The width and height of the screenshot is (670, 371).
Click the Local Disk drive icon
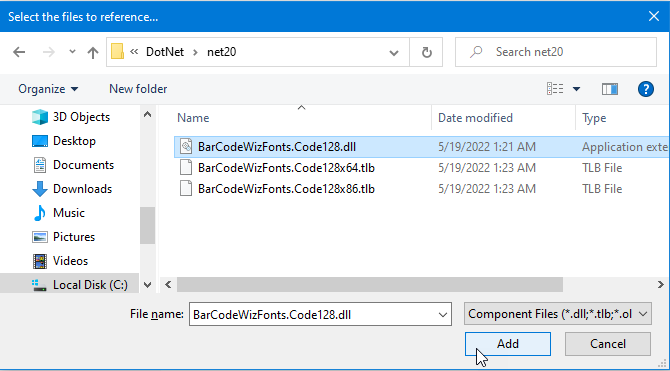(x=40, y=285)
